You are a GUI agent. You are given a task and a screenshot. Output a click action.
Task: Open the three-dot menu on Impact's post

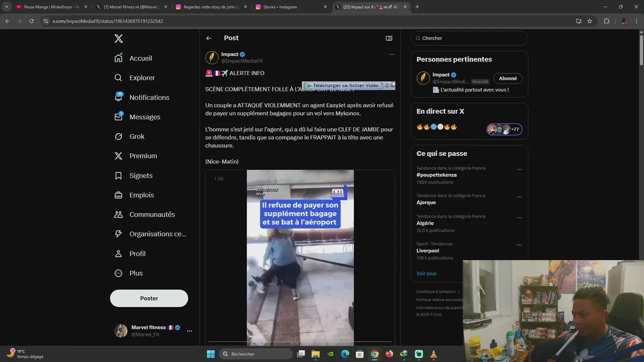point(392,54)
